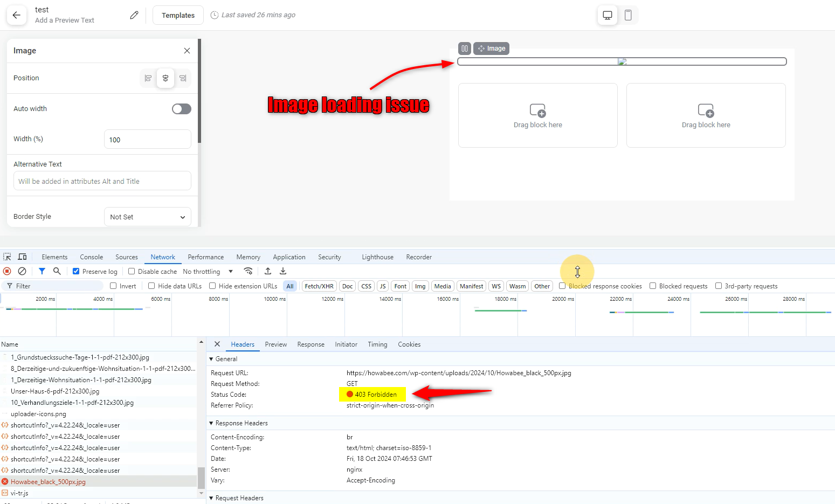
Task: Check Blocked requests checkbox
Action: coord(653,286)
